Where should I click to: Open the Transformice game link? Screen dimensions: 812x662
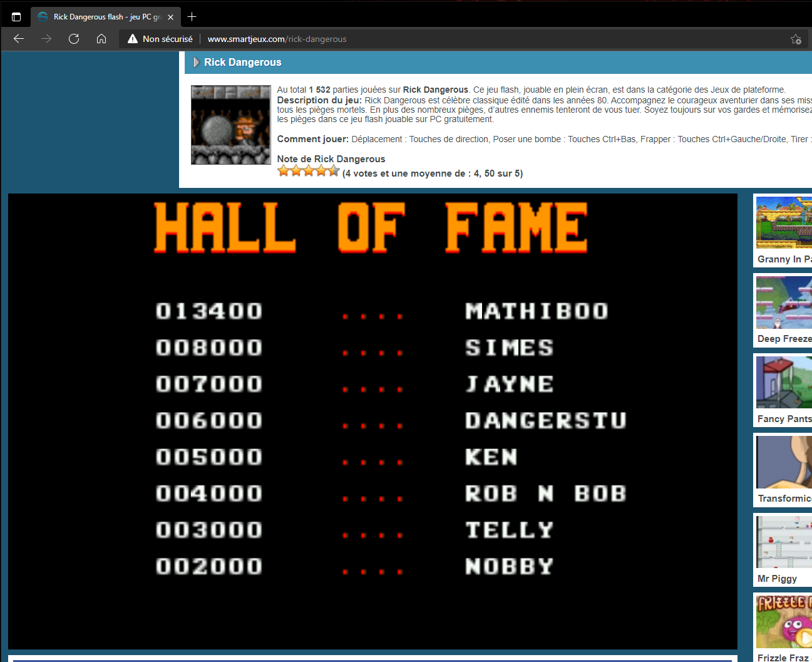(x=784, y=499)
